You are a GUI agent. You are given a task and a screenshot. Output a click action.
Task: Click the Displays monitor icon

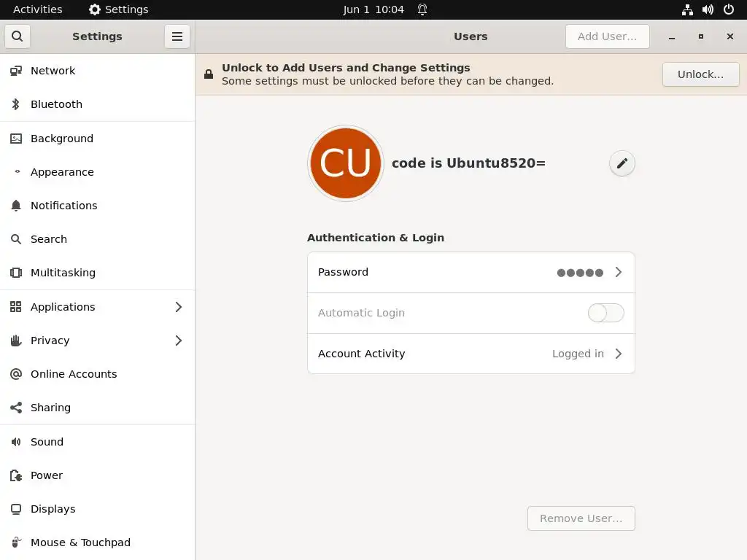click(x=16, y=509)
